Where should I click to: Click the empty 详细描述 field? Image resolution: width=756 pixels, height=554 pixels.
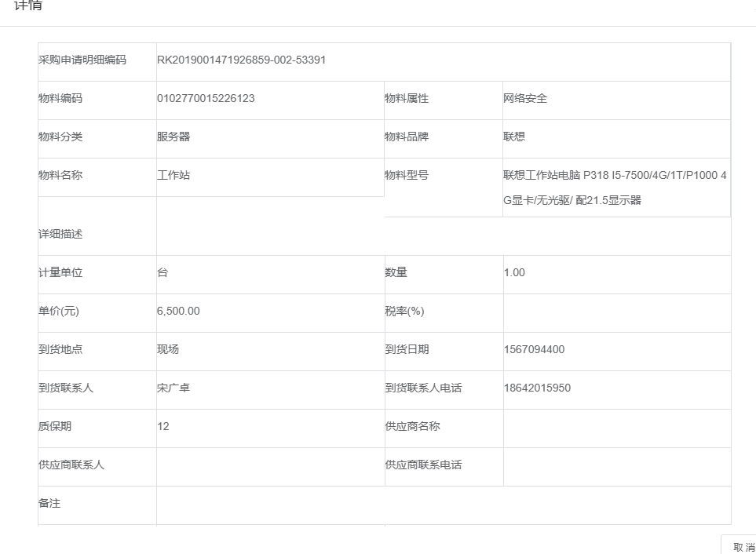click(443, 235)
